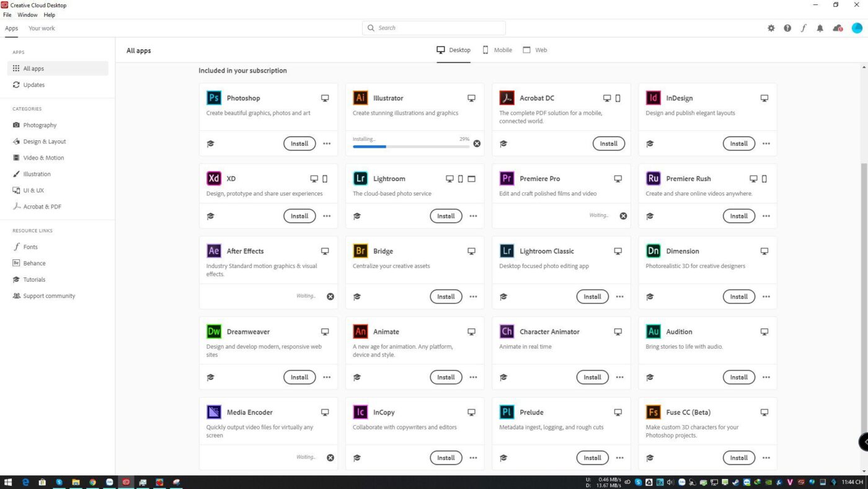Click the cloud sync status icon
868x489 pixels.
pyautogui.click(x=838, y=28)
